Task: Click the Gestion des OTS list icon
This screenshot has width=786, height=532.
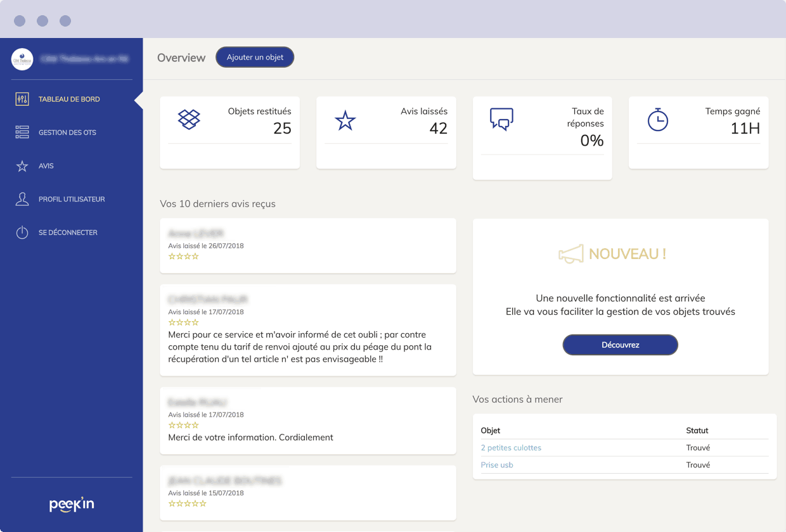Action: tap(22, 132)
